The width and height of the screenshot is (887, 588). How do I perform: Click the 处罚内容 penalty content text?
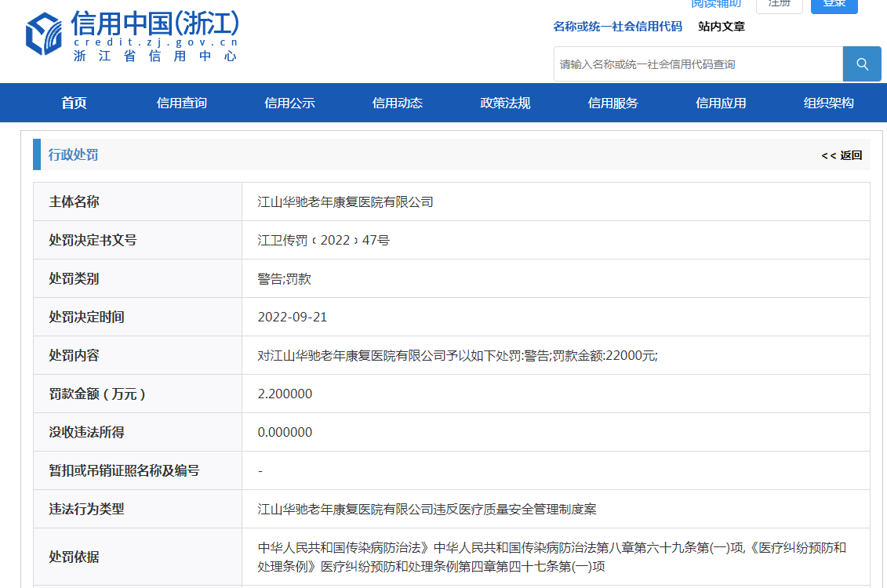coord(458,356)
